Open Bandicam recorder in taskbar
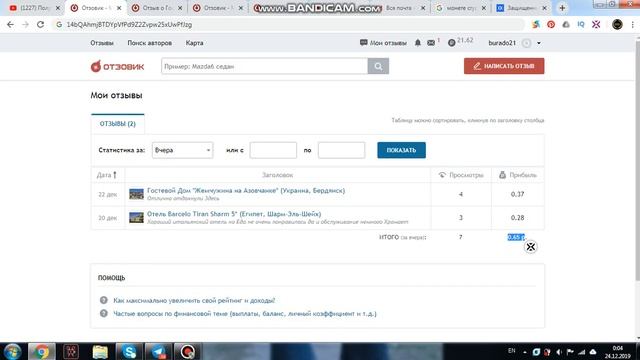This screenshot has width=640, height=360. pos(187,351)
